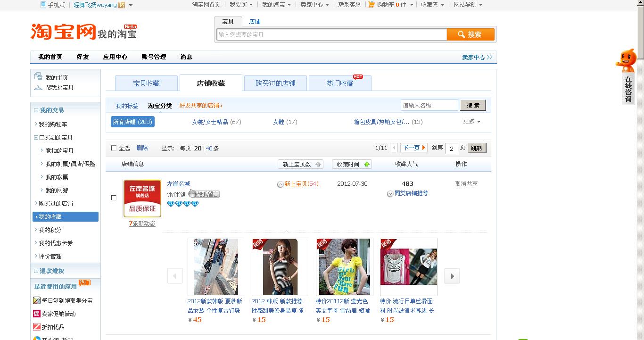Click 取消共享 for 左岸名城

coord(466,184)
